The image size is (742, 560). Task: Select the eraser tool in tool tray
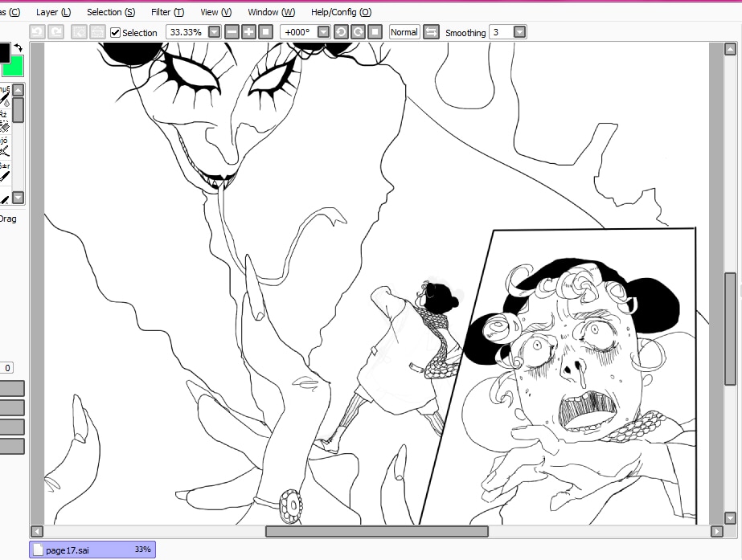[x=4, y=126]
